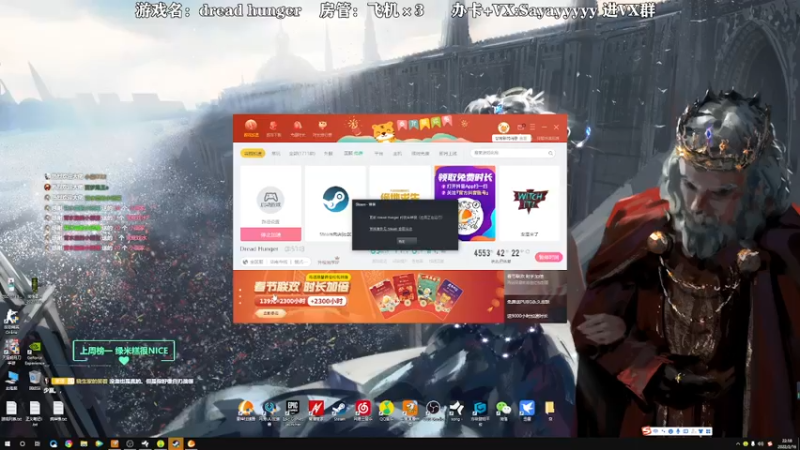Open the Steam desktop shortcut

point(339,411)
